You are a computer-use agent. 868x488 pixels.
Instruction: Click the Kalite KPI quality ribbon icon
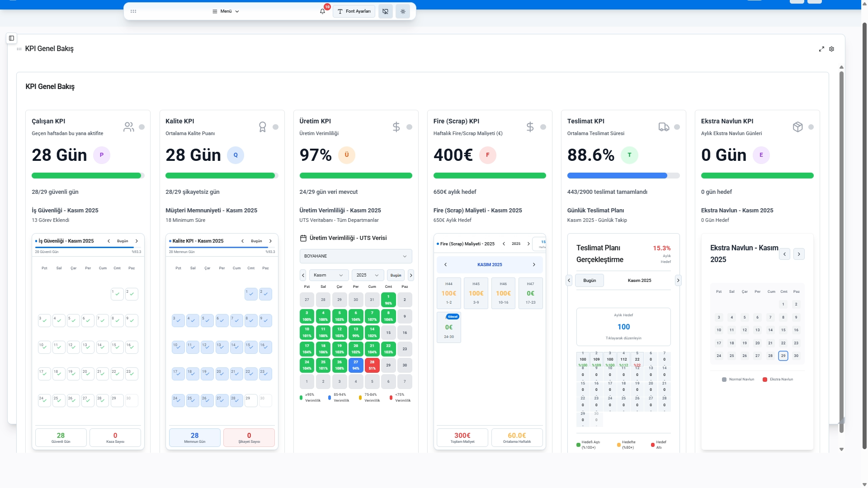pyautogui.click(x=263, y=127)
